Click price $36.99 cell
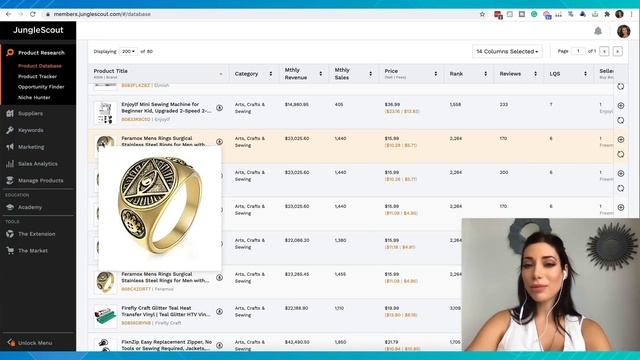Viewport: 640px width, 360px height. (392, 104)
